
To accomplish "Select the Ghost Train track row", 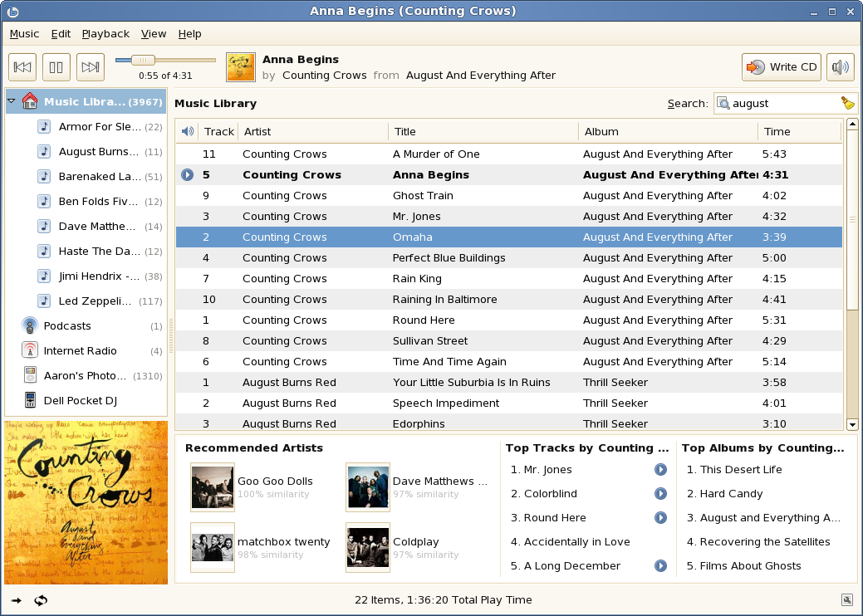I will [x=423, y=196].
